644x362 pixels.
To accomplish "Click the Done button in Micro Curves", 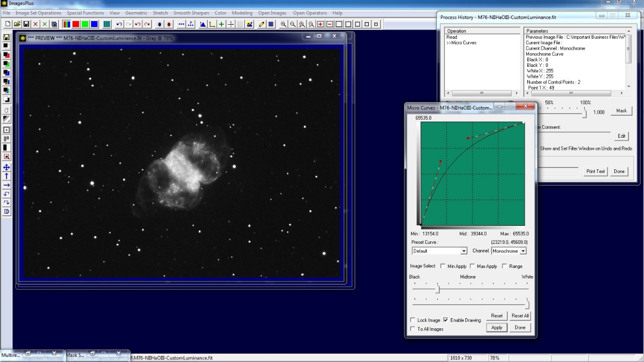I will point(520,327).
